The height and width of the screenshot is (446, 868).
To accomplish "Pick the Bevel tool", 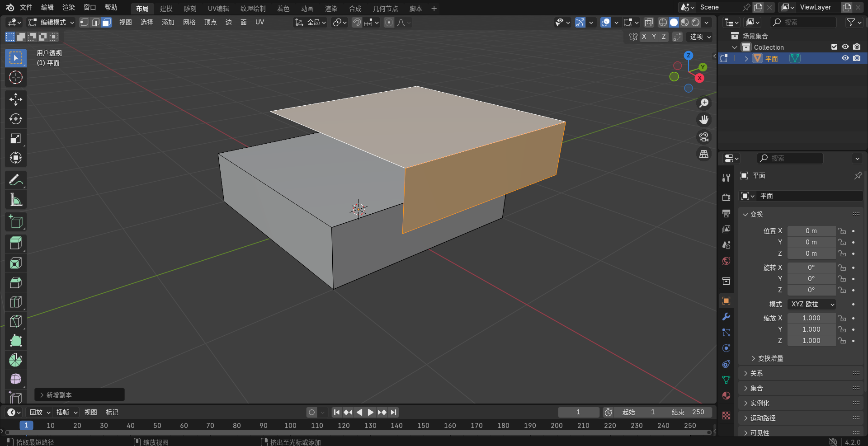I will point(16,282).
